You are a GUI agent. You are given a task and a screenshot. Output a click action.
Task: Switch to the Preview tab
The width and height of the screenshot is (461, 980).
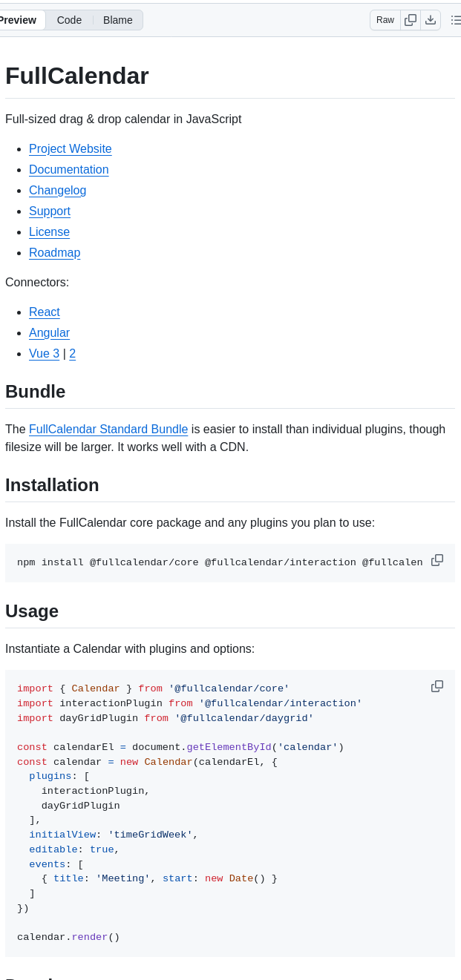coord(18,20)
